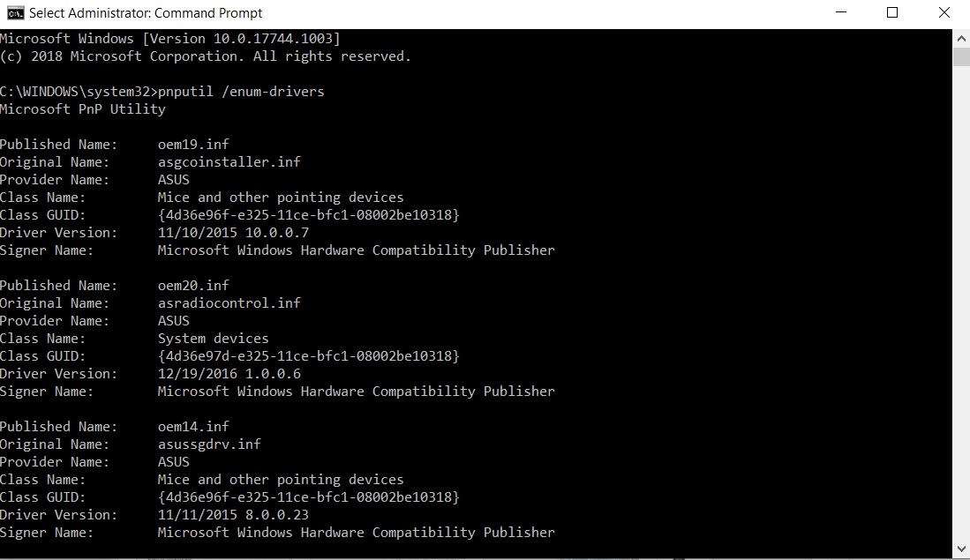Click 'Mice and other pointing devices' for oem19.inf
The width and height of the screenshot is (970, 560).
click(281, 198)
